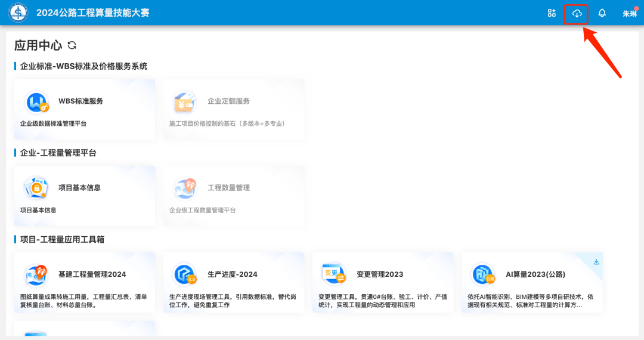Click description under 项目基本信息 card

coord(38,210)
